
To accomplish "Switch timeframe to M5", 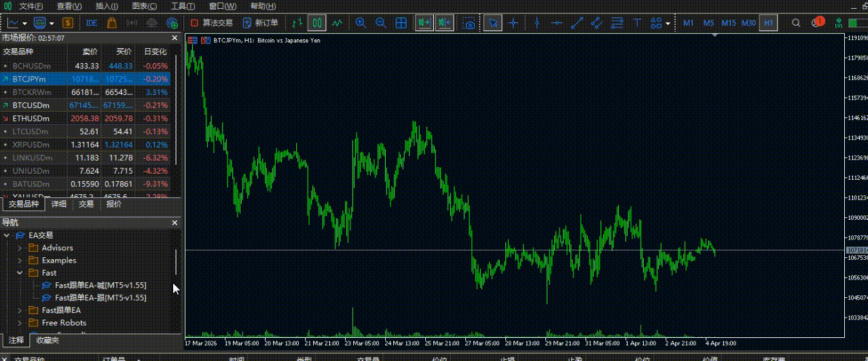I will tap(708, 22).
